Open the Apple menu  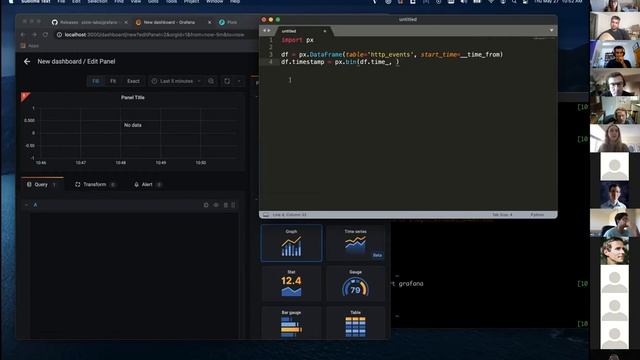pos(11,2)
